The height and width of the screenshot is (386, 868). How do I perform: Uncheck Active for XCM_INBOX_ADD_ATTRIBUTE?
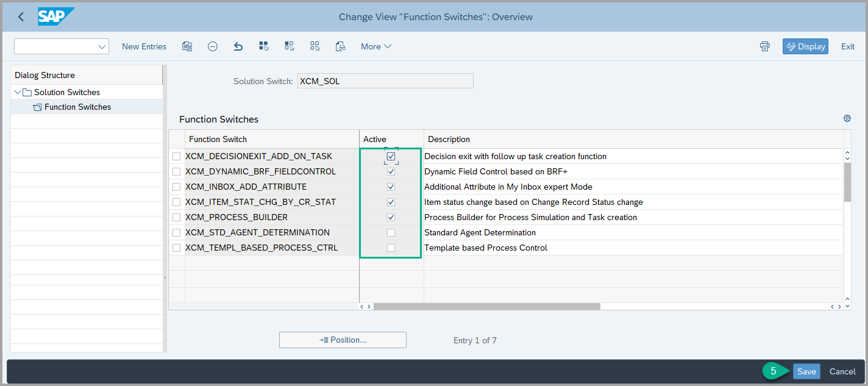click(x=391, y=187)
